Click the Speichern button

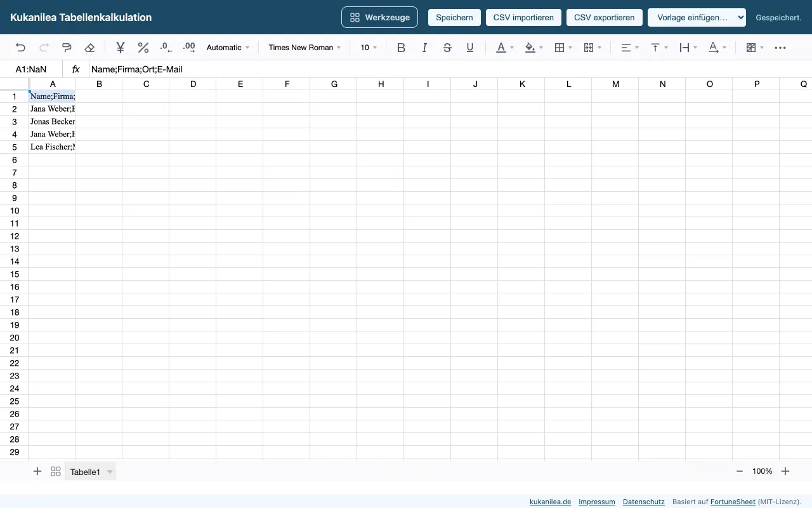(454, 18)
